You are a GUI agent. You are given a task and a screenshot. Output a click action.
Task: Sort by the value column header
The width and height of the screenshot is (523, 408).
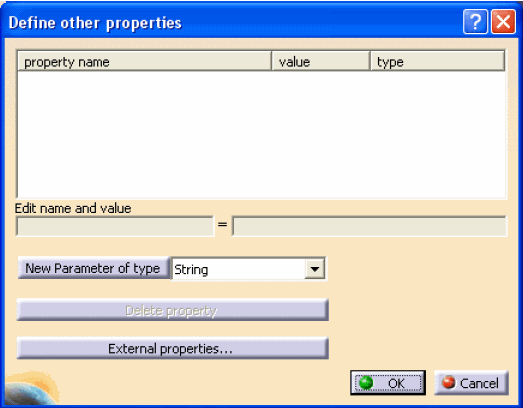pyautogui.click(x=321, y=61)
